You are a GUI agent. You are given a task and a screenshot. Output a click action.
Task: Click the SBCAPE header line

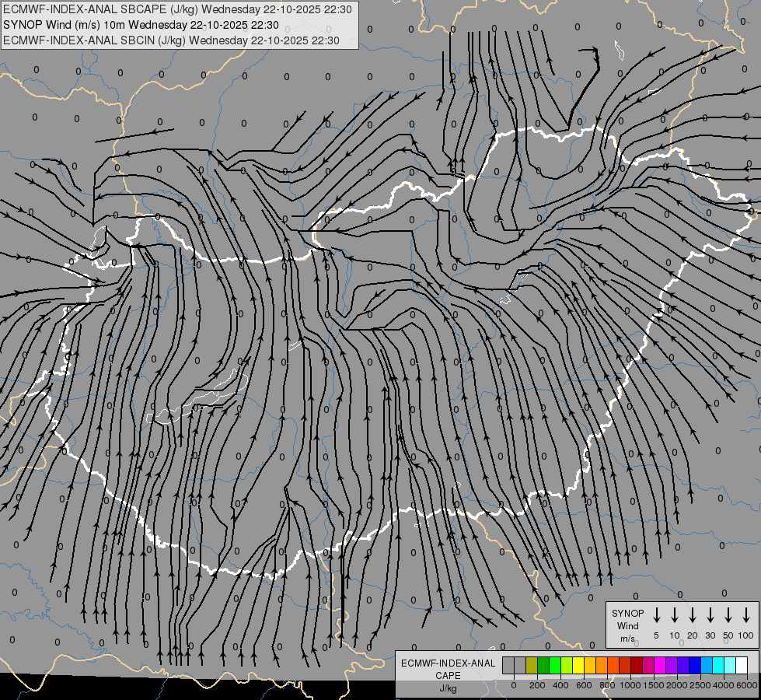tap(178, 9)
